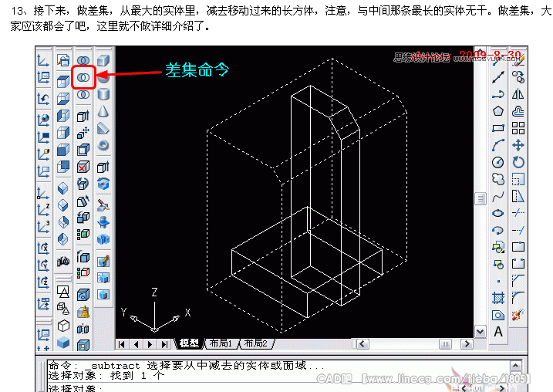Click the Mirror modify tool
Screen dimensions: 553x392
tap(518, 94)
